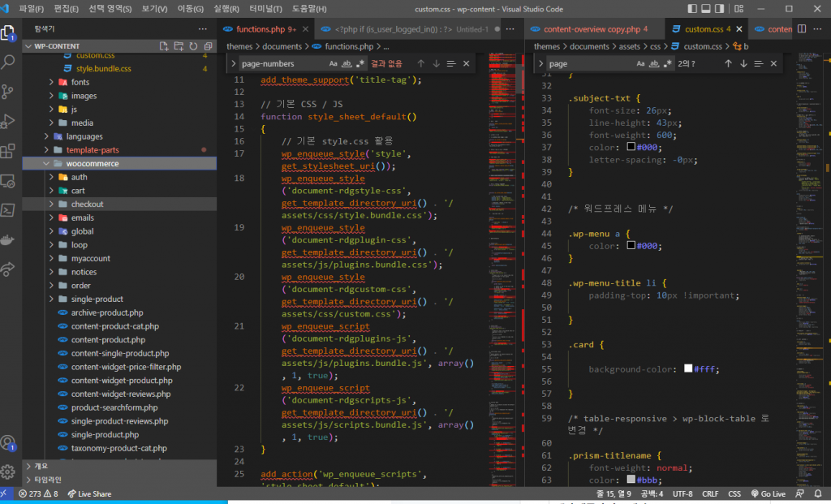
Task: Toggle Regular Expression in right find widget
Action: pyautogui.click(x=668, y=63)
